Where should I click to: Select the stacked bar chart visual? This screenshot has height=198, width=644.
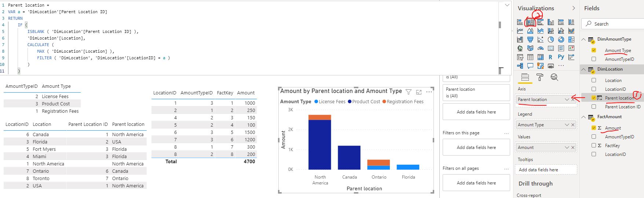[x=520, y=22]
